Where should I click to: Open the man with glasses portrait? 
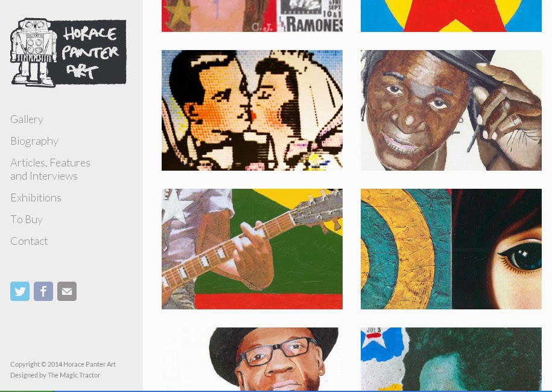pos(252,359)
